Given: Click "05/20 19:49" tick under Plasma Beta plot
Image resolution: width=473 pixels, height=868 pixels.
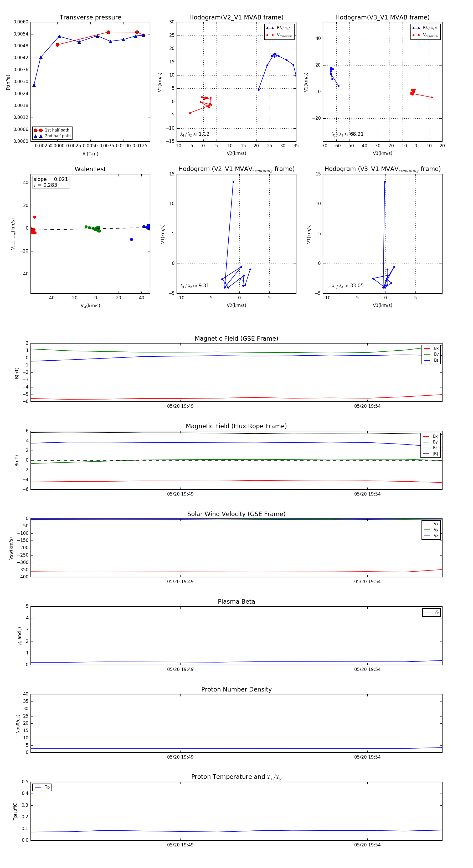Looking at the screenshot, I should [180, 669].
